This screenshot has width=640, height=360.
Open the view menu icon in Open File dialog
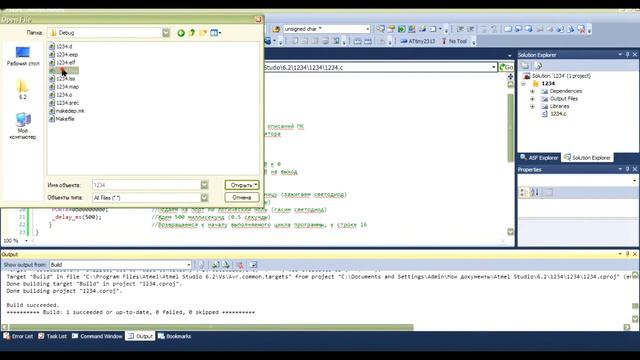(215, 33)
